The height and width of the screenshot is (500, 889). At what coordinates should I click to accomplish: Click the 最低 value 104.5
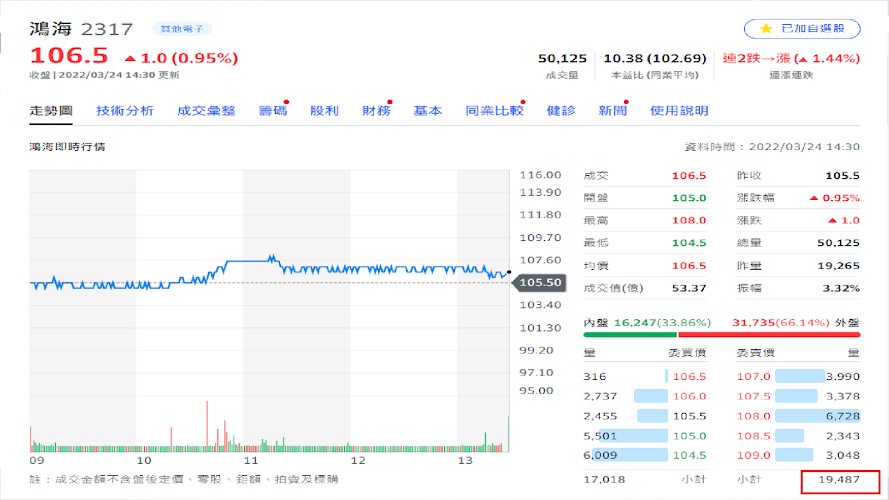coord(689,243)
